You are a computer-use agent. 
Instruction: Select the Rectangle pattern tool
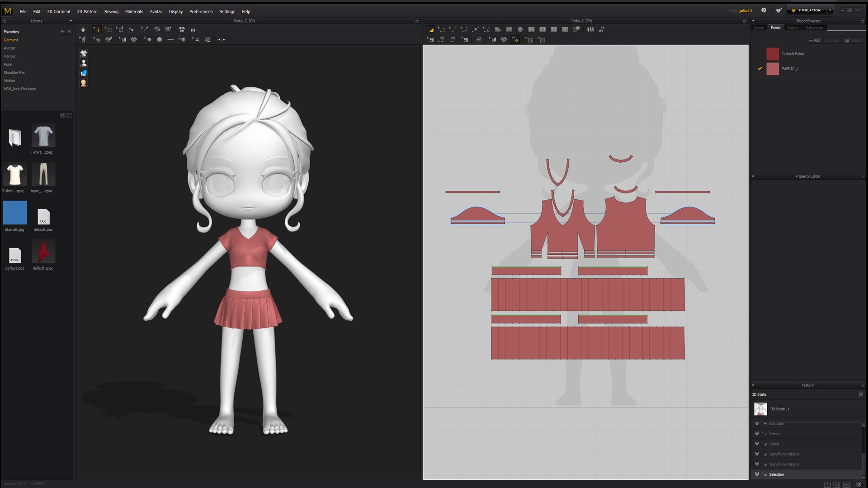point(509,29)
